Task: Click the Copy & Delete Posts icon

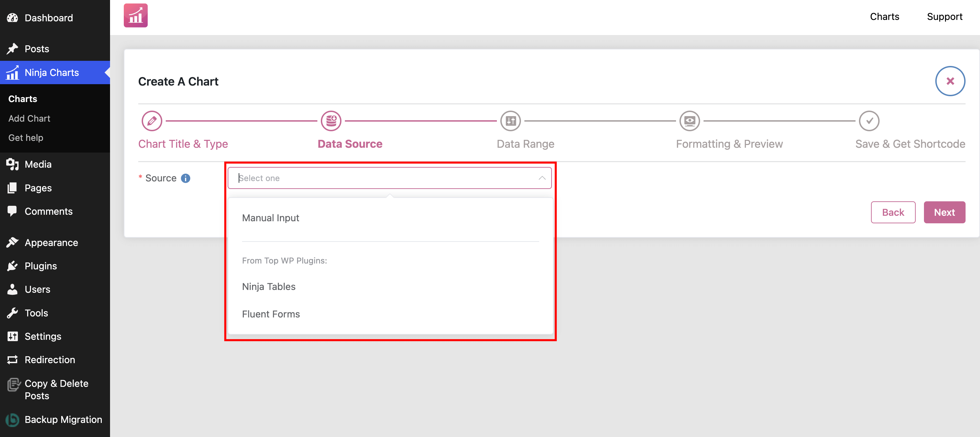Action: (x=13, y=384)
